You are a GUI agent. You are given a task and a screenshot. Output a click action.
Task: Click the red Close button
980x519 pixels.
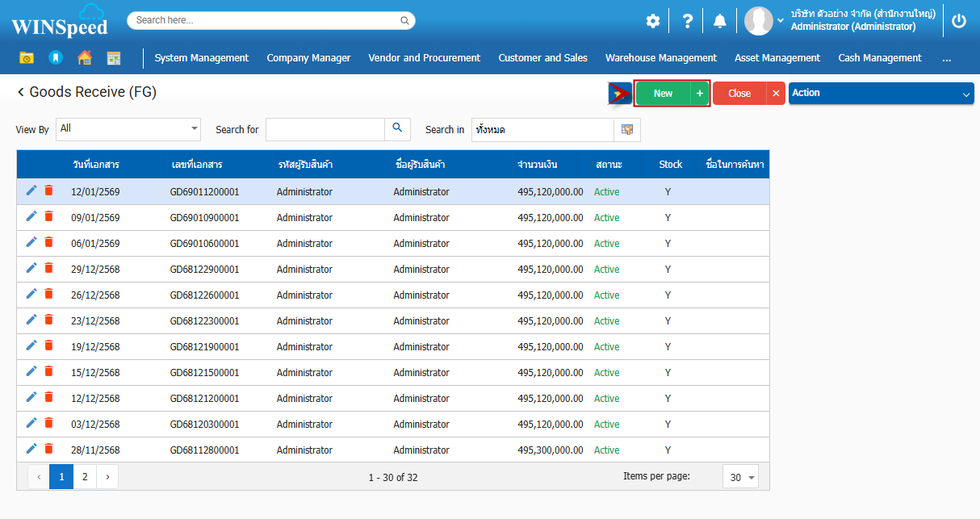coord(739,94)
